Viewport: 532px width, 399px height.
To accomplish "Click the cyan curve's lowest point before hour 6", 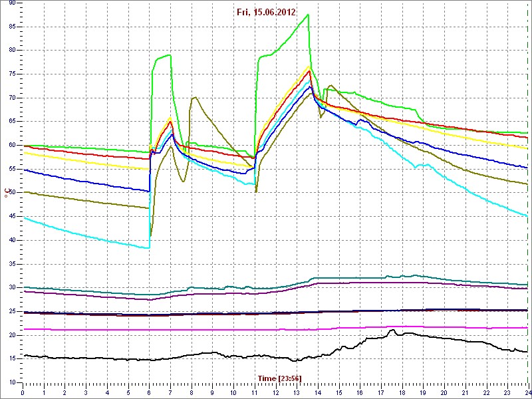I will [x=148, y=248].
